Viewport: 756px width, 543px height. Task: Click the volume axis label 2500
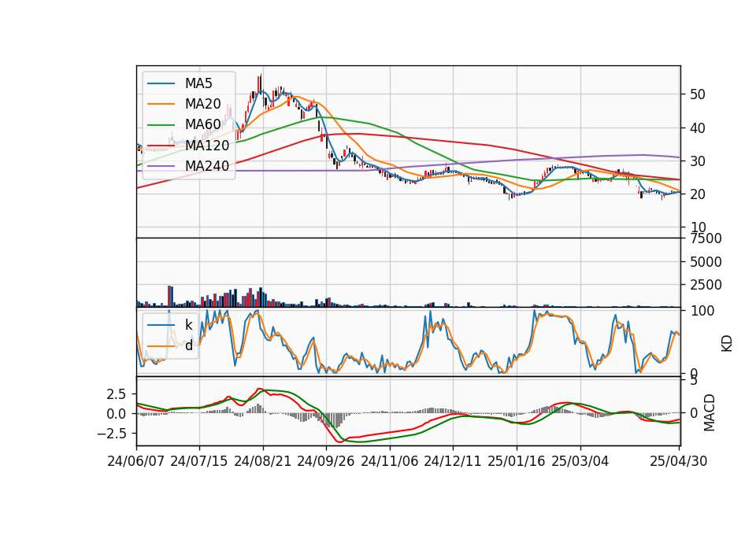706,285
